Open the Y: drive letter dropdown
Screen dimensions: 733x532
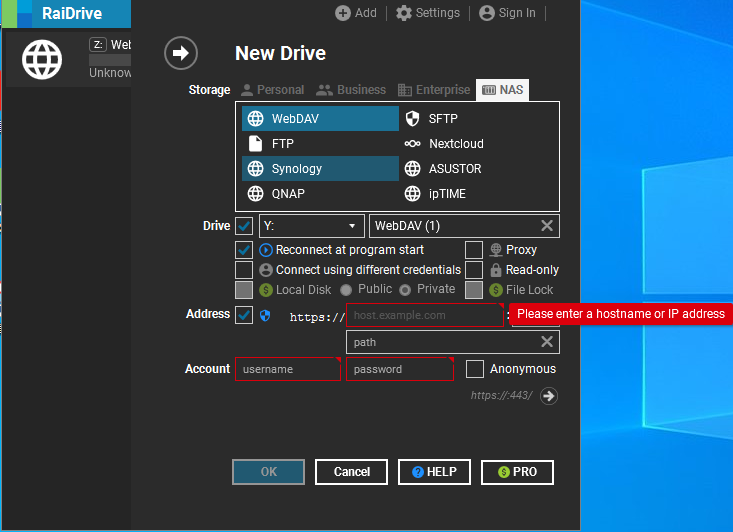tap(311, 226)
